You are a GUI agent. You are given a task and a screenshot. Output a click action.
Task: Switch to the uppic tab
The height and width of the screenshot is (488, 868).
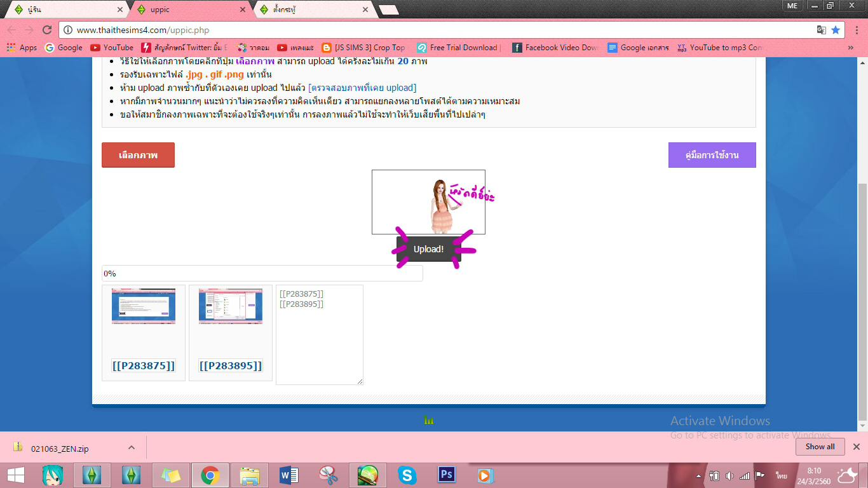[191, 10]
